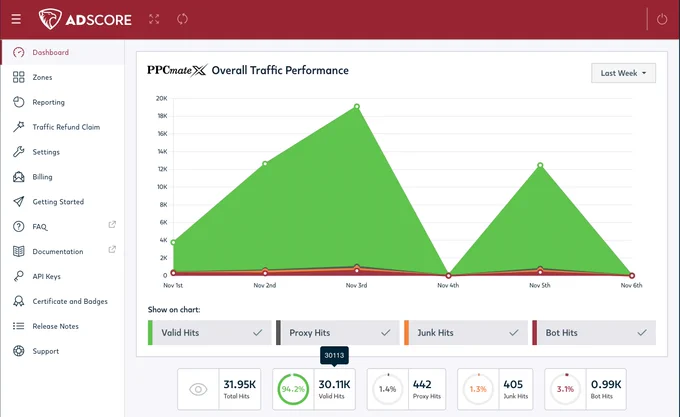This screenshot has width=680, height=417.
Task: Click the Dashboard gauge icon
Action: click(19, 52)
